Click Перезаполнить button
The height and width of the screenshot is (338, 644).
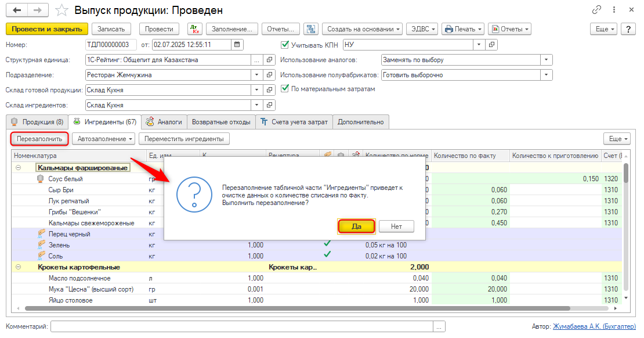pyautogui.click(x=39, y=139)
